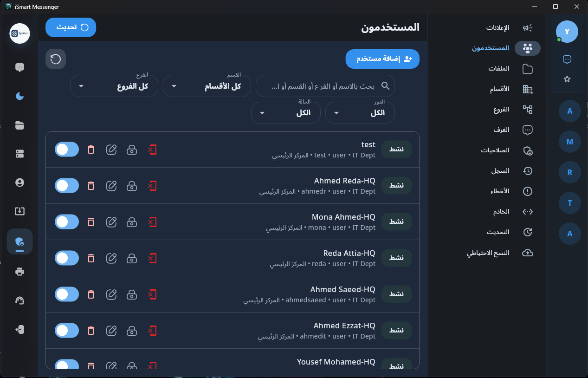Screen dimensions: 588x378
Task: Toggle active switch for test user
Action: 67,150
